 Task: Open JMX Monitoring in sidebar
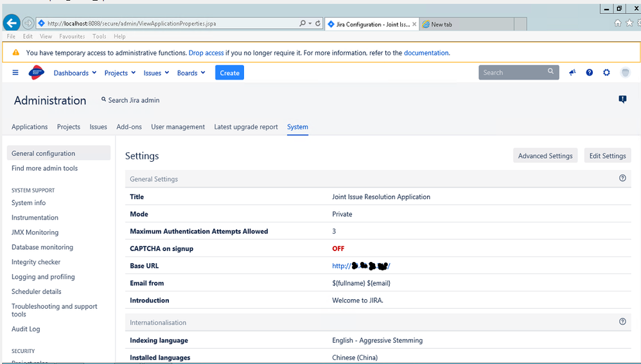point(35,232)
